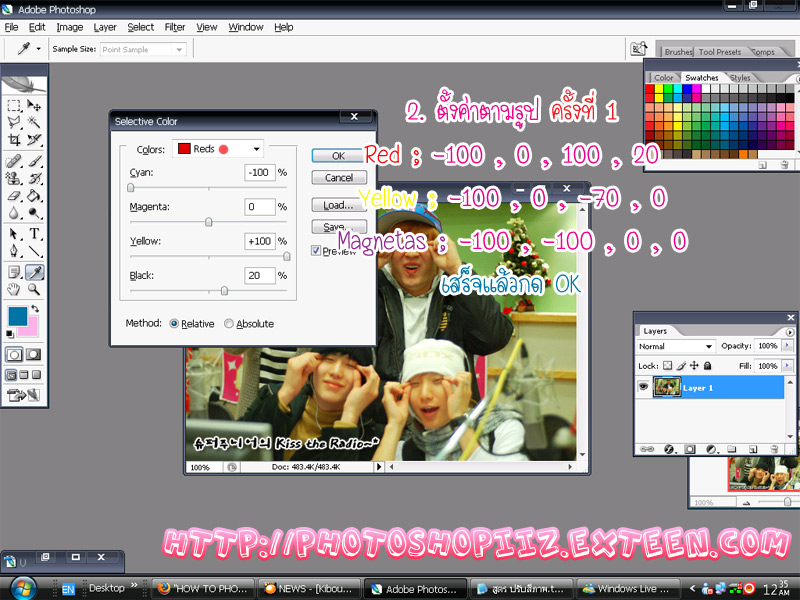Expand the Fill slider arrow
The image size is (800, 600).
pos(787,366)
